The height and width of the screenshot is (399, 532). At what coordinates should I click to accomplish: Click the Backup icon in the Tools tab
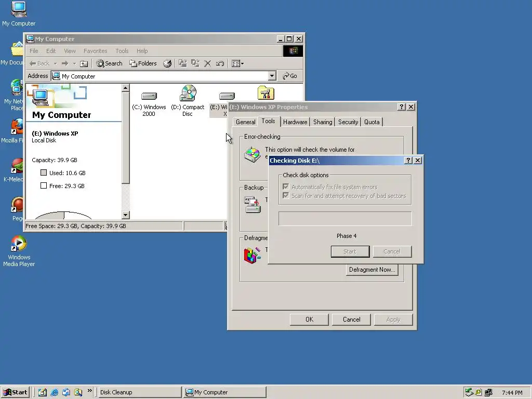point(252,205)
